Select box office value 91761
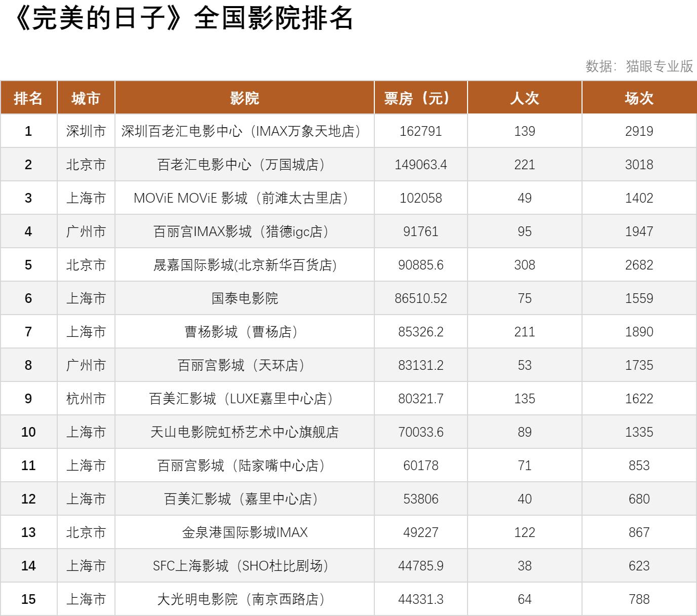This screenshot has height=616, width=697. click(x=421, y=232)
